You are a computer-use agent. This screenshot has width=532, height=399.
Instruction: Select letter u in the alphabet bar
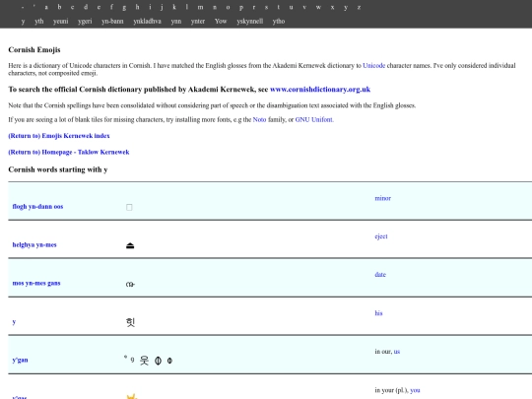coord(291,7)
